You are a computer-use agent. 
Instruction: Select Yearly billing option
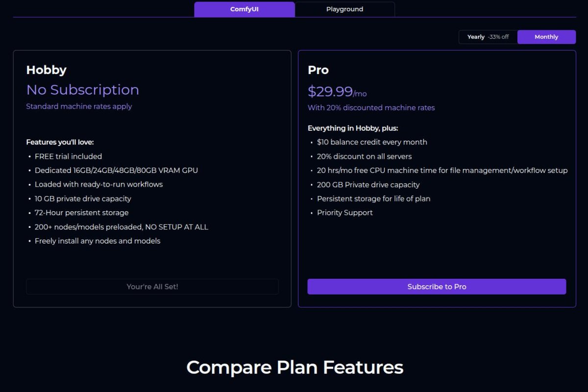pyautogui.click(x=476, y=37)
